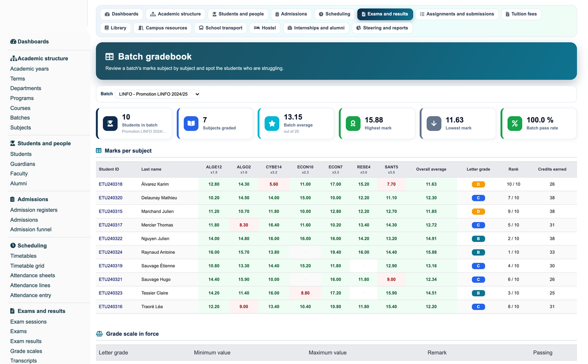This screenshot has height=364, width=588.
Task: Select the Raynaud Antoine name cell
Action: pos(169,252)
